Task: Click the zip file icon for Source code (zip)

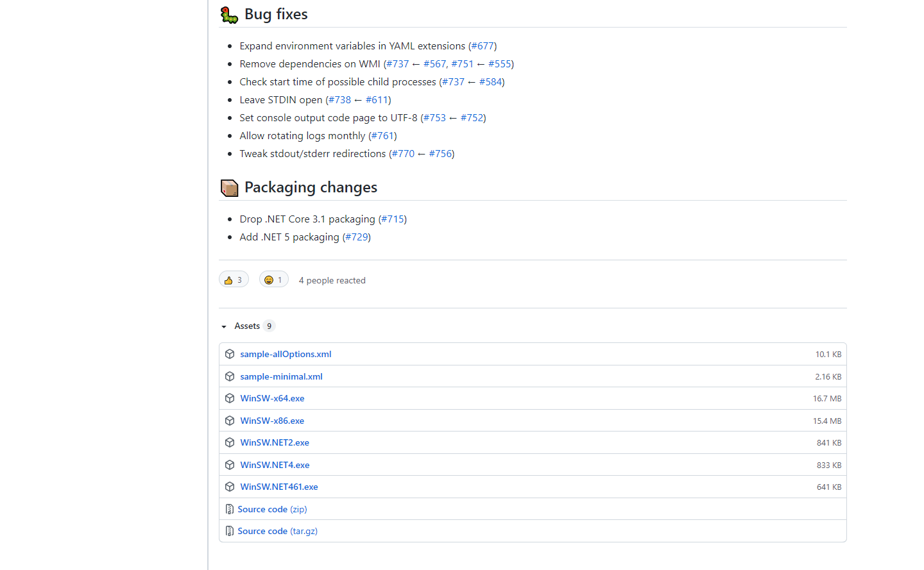Action: pos(230,509)
